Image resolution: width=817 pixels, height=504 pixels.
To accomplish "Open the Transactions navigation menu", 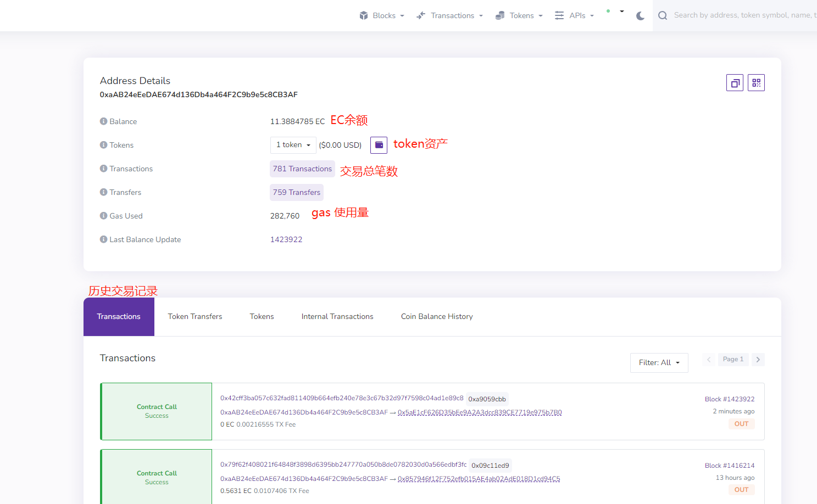I will pyautogui.click(x=449, y=15).
